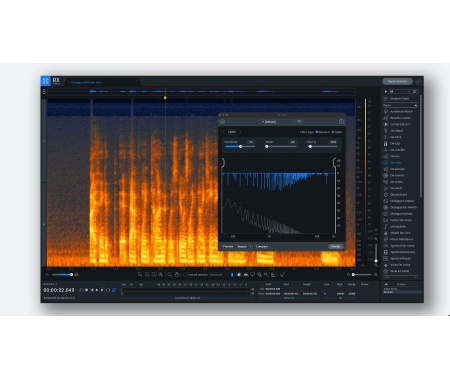Open the Voice De-noise module
This screenshot has height=380, width=450.
(400, 265)
